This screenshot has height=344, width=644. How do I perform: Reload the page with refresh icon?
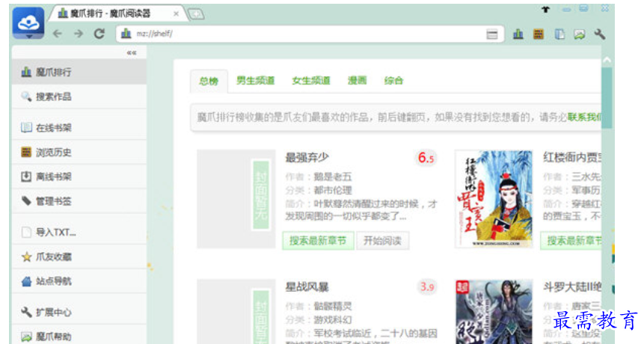click(x=99, y=34)
